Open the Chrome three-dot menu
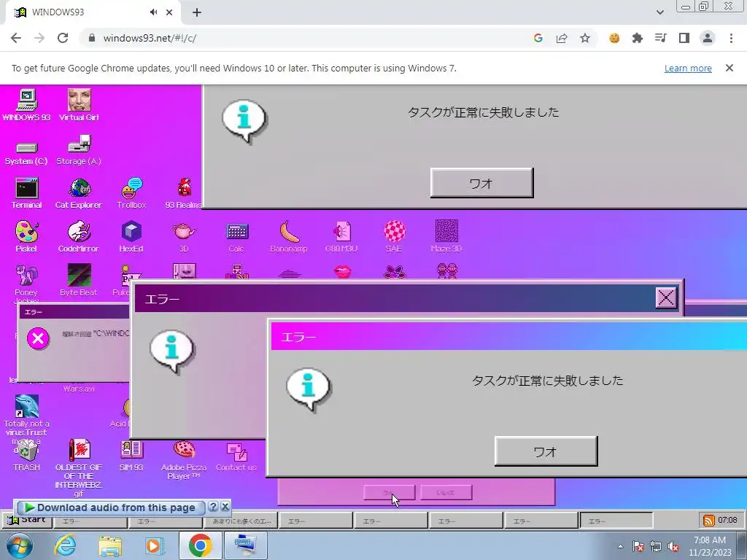 click(x=731, y=38)
